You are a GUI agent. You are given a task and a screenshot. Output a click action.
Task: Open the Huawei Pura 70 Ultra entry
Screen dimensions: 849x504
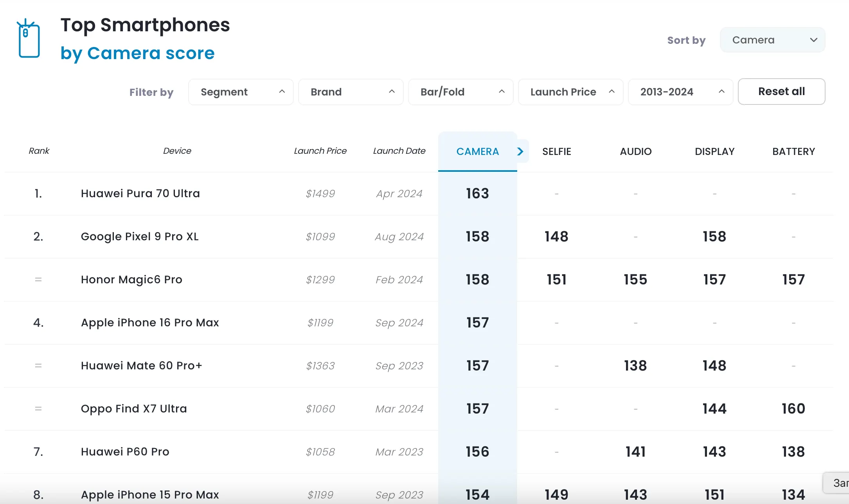(x=140, y=193)
